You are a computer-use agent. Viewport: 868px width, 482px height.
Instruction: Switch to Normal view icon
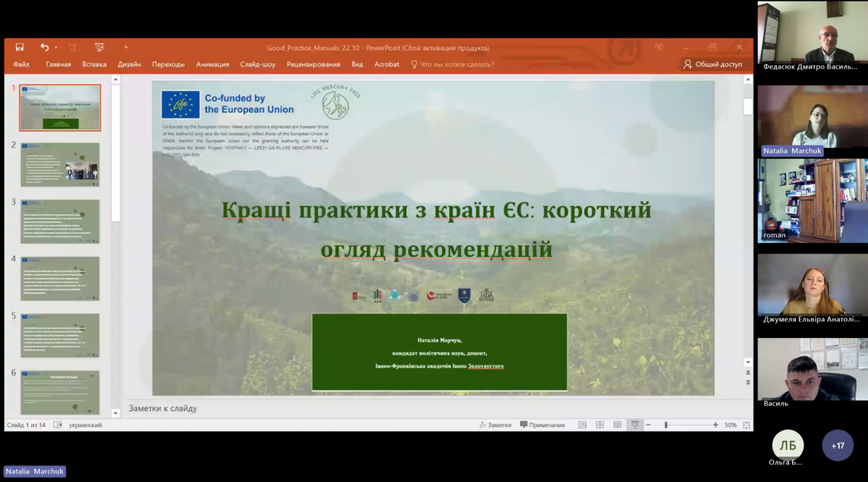[x=582, y=425]
